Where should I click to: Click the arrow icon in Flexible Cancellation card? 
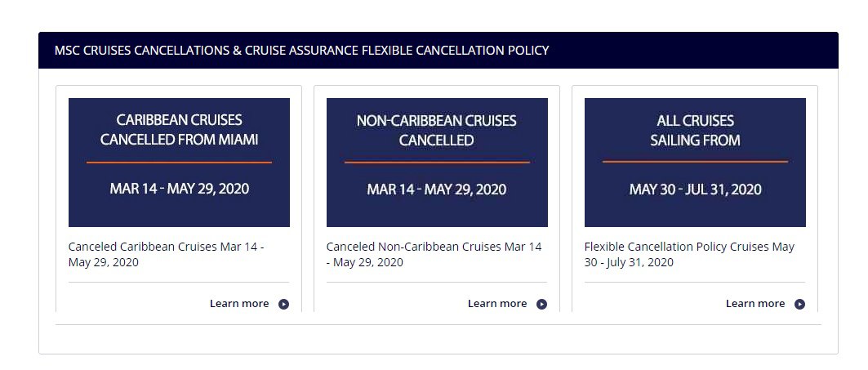point(799,304)
